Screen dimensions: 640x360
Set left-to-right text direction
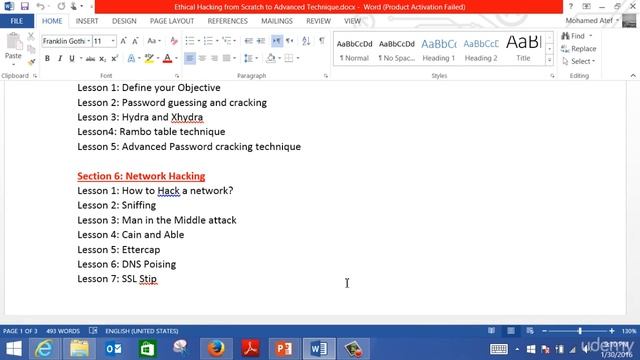277,41
